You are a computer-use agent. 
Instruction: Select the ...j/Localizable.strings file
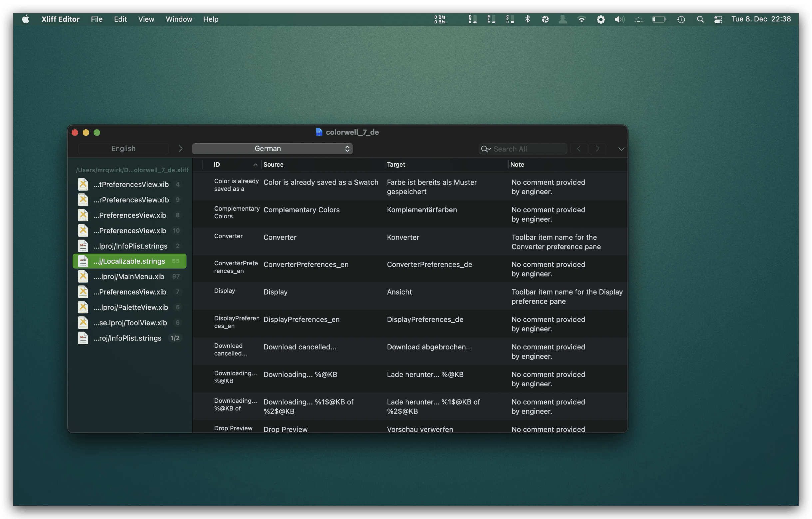(130, 261)
